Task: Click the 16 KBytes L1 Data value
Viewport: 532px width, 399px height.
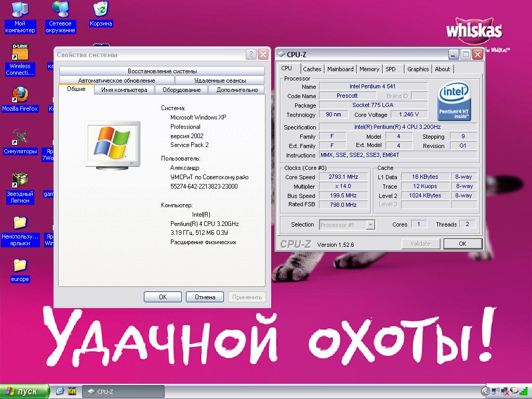Action: (x=425, y=177)
